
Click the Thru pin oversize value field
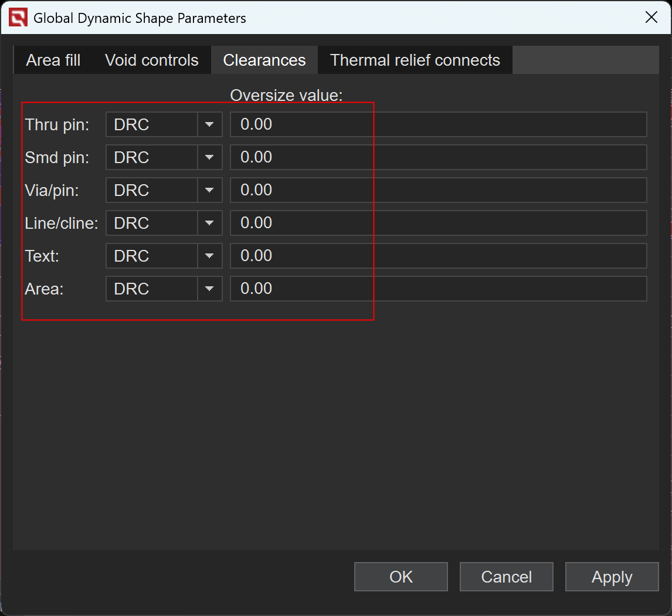point(438,125)
